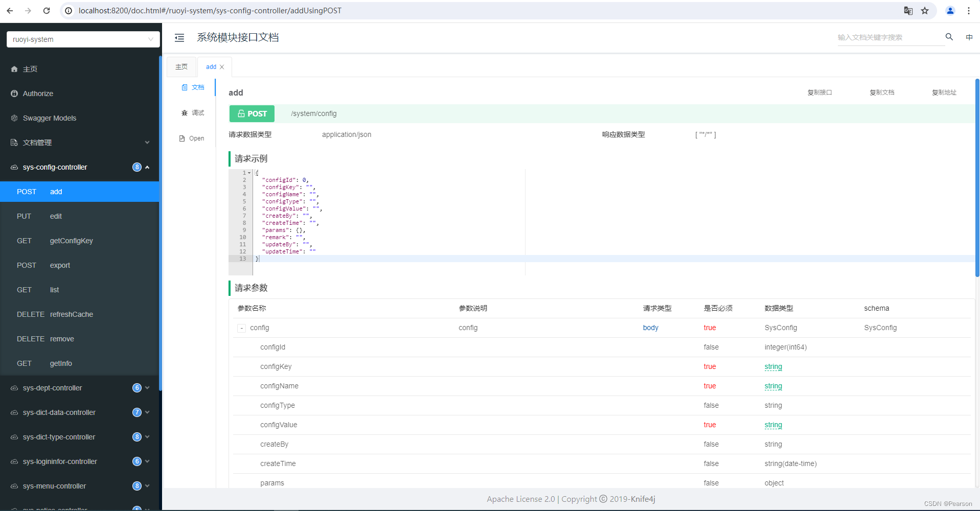View the site information icon
The image size is (980, 511).
point(69,11)
